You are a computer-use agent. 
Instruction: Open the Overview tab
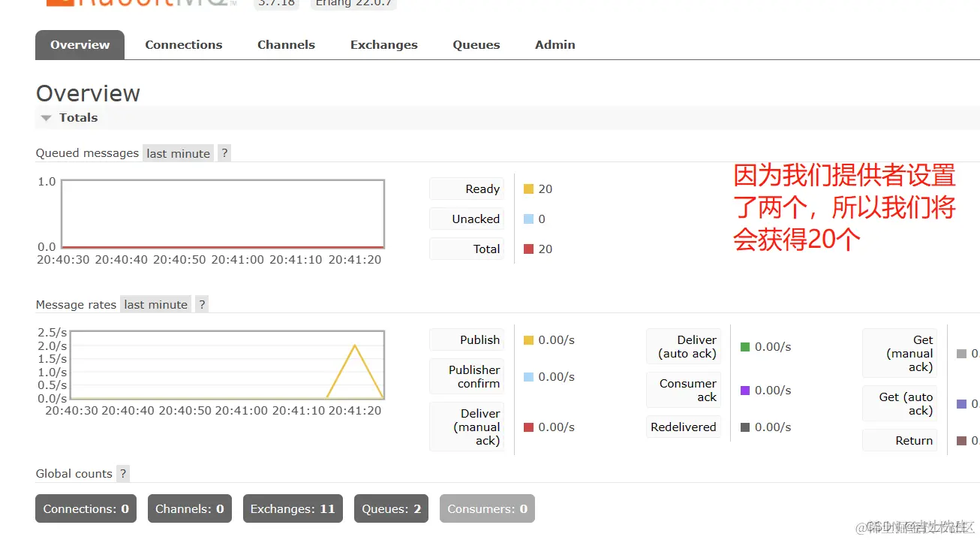80,45
